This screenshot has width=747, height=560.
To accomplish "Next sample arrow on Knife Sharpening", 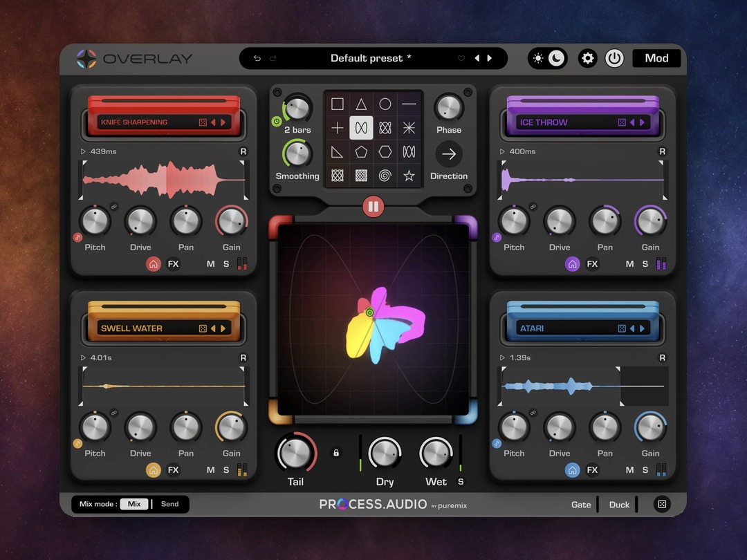I will (223, 122).
